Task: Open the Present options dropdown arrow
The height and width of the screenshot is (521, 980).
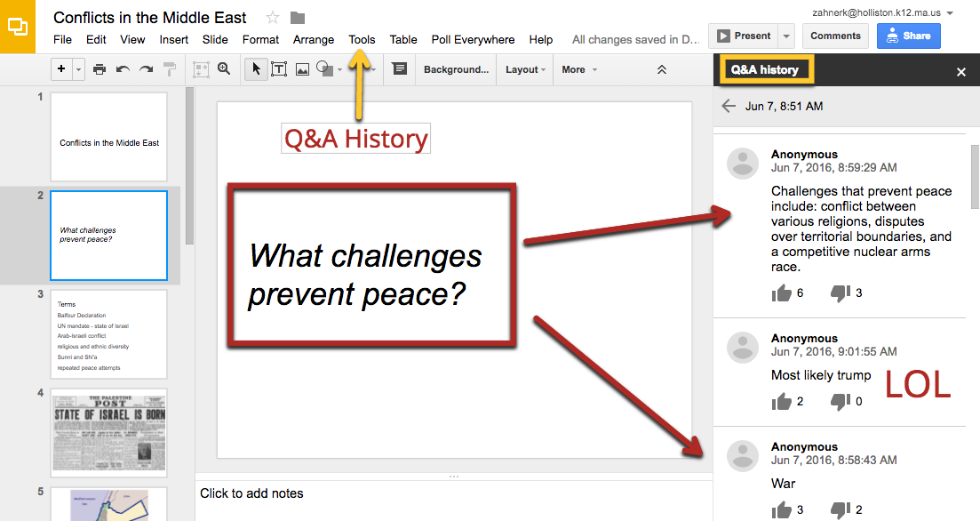Action: 786,36
